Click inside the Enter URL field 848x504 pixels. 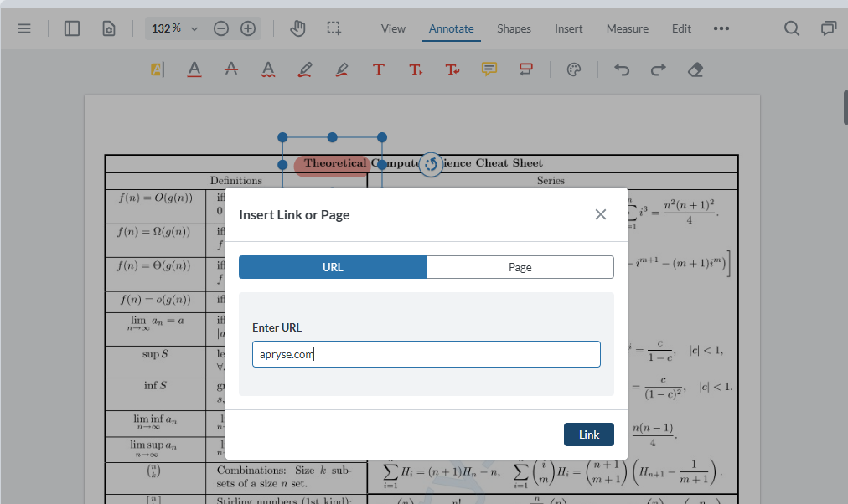click(x=426, y=354)
